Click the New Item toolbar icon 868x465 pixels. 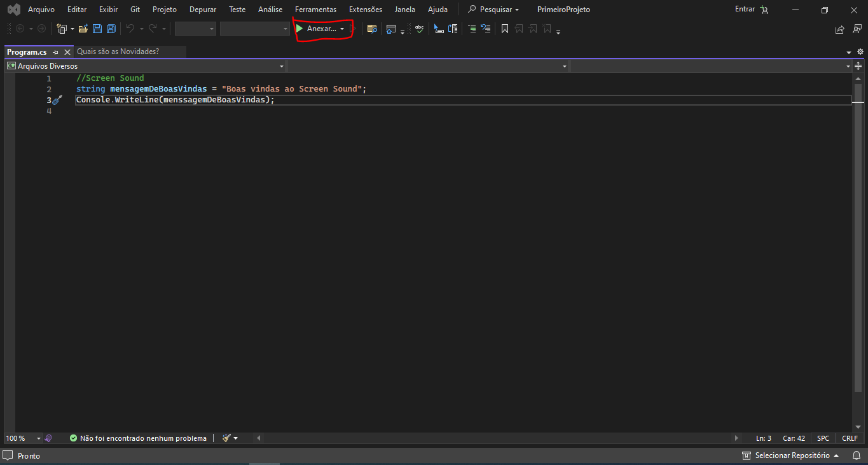point(62,29)
